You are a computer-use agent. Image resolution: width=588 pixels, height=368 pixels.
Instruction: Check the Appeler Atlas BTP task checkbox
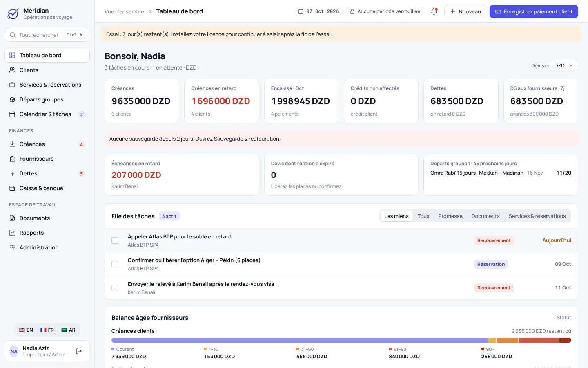click(115, 240)
